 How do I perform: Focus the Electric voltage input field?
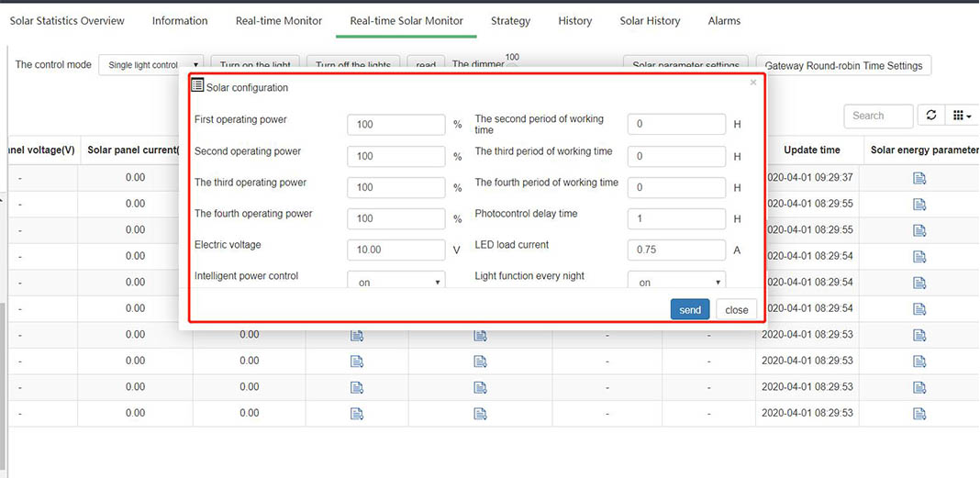pos(395,250)
